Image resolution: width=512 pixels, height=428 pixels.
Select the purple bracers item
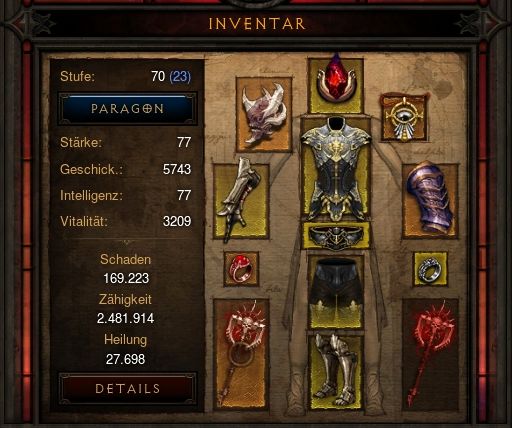(x=430, y=201)
